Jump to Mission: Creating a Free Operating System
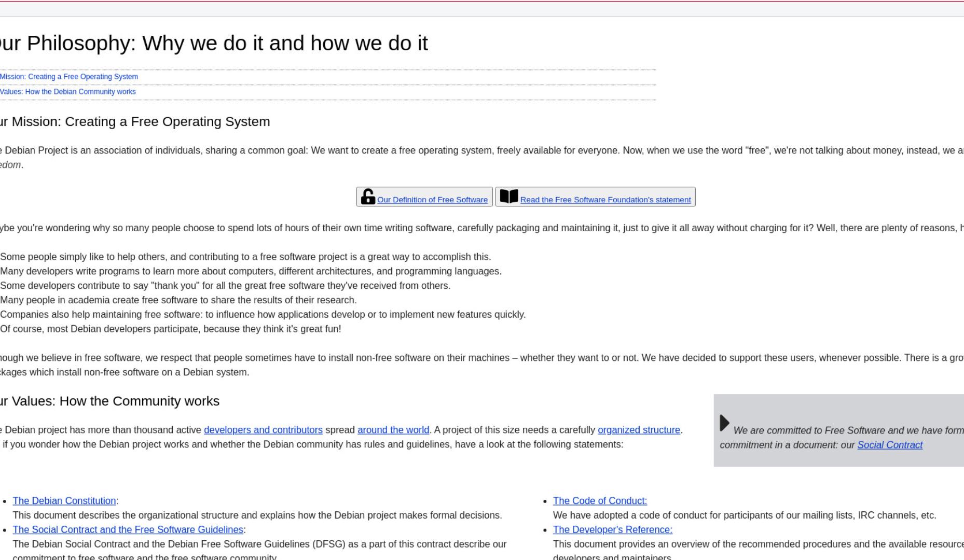964x560 pixels. 68,77
